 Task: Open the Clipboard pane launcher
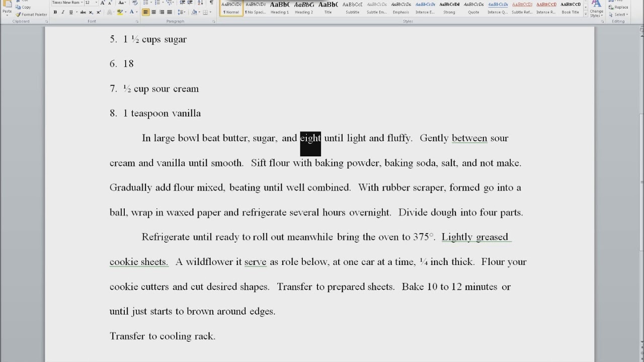click(x=46, y=22)
